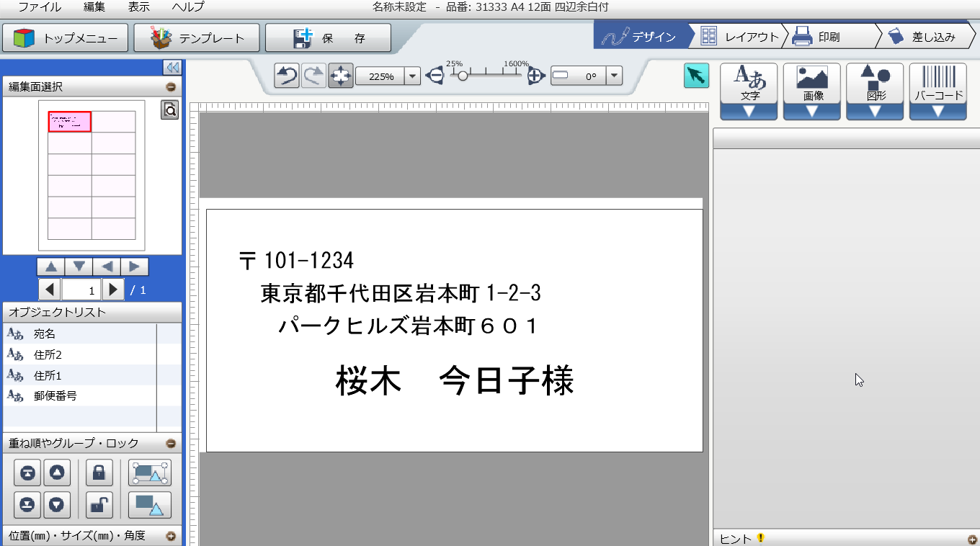Ungroup the selected objects
Viewport: 980px width, 546px height.
[x=150, y=504]
